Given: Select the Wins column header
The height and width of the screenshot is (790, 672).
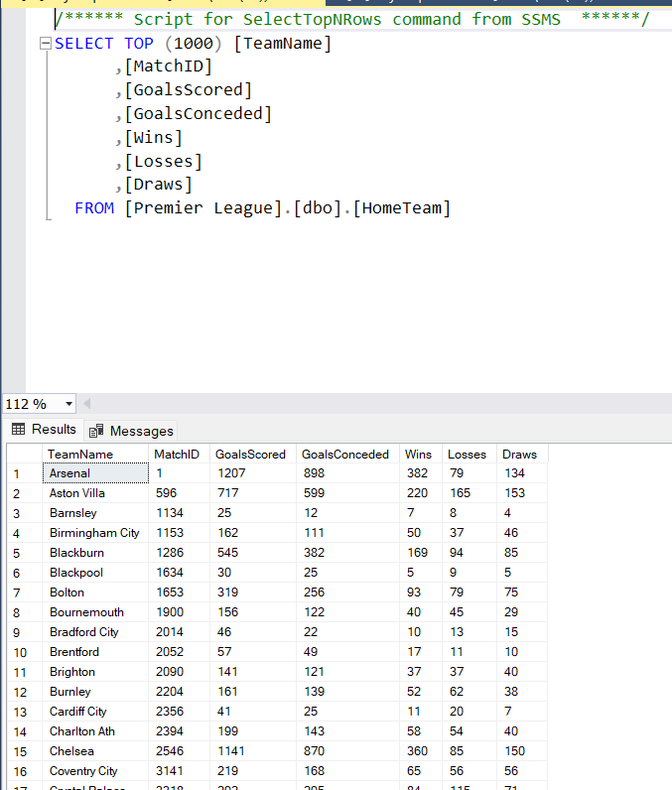Looking at the screenshot, I should tap(421, 454).
